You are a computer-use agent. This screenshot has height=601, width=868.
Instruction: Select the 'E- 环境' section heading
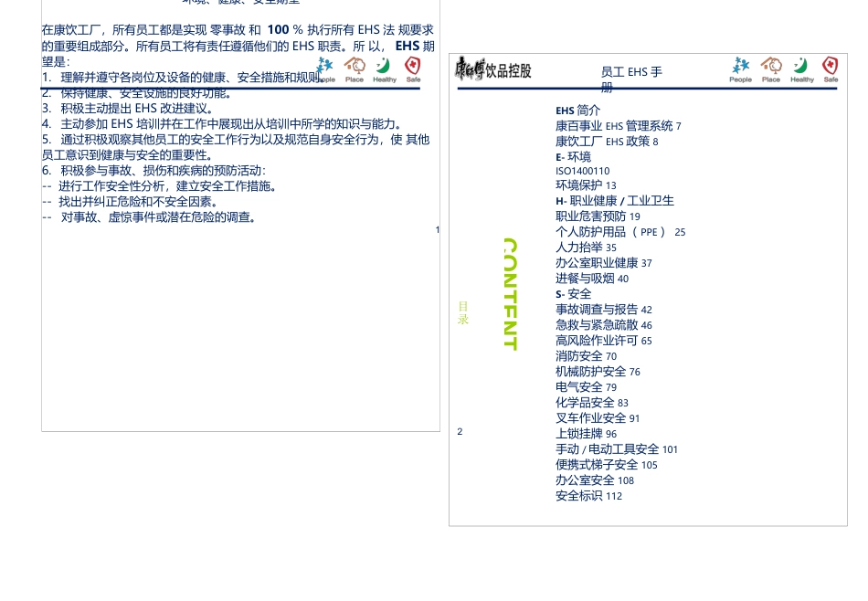tap(573, 157)
